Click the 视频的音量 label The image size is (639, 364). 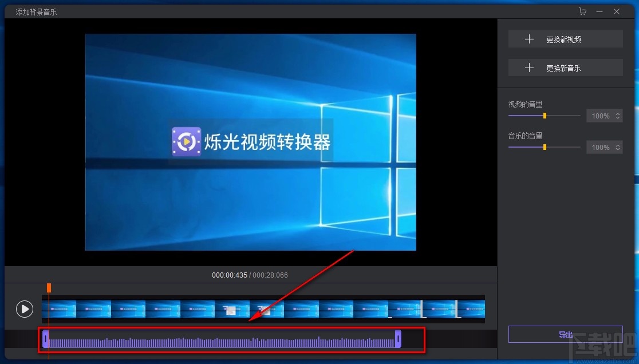point(525,104)
